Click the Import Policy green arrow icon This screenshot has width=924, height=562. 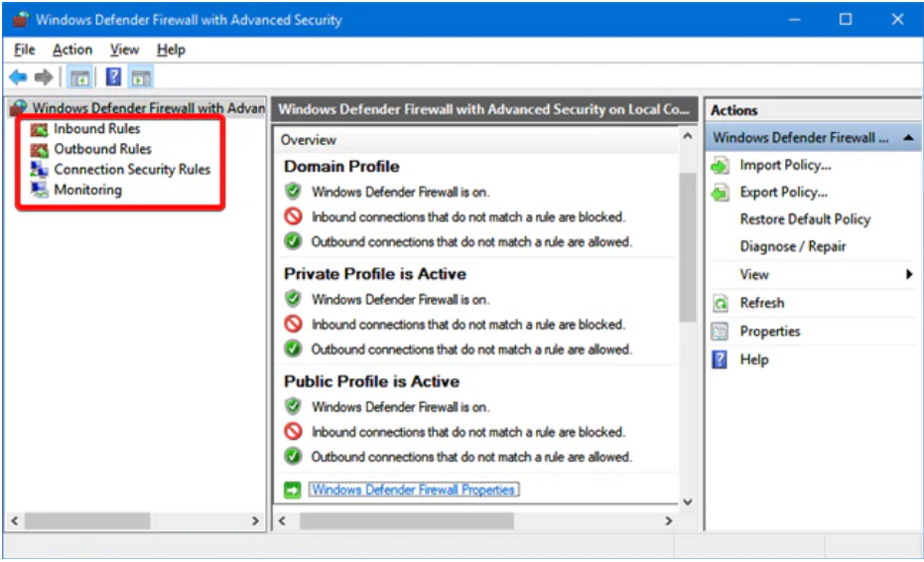point(721,166)
